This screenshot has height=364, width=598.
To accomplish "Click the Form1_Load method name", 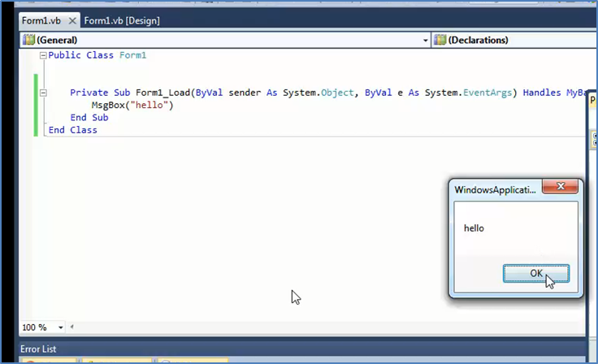I will 162,93.
